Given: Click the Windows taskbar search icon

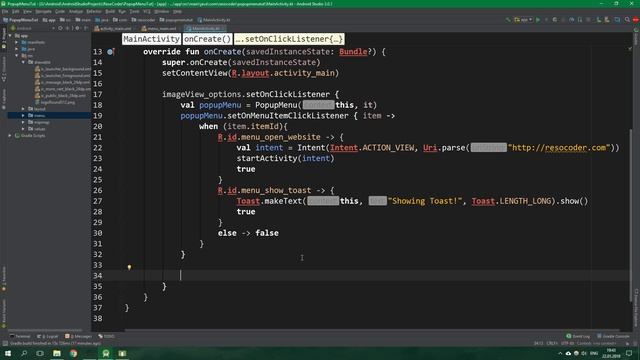Looking at the screenshot, I should click(x=24, y=353).
